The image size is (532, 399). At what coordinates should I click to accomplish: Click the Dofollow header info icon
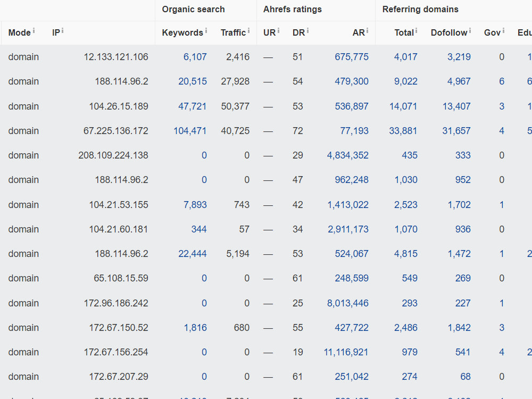(x=470, y=30)
